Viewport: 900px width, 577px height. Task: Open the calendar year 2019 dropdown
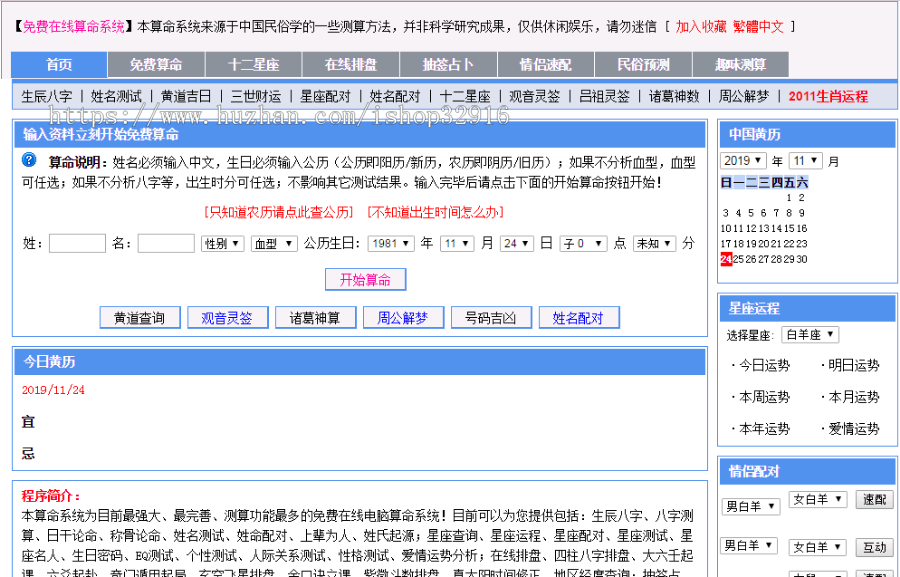click(744, 161)
